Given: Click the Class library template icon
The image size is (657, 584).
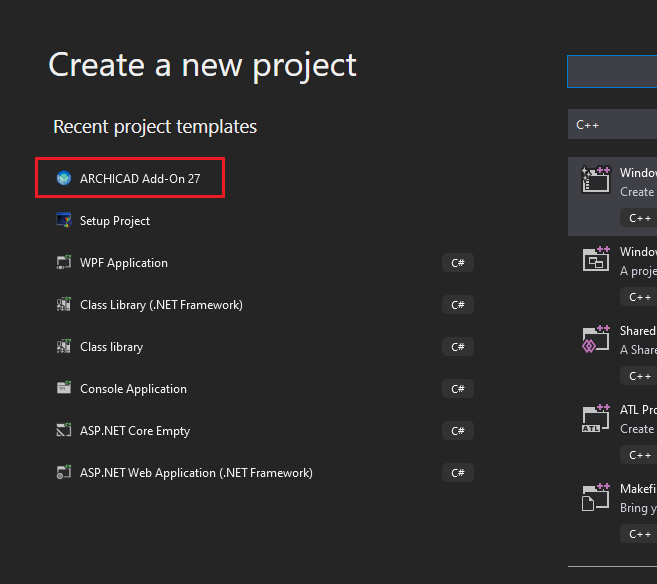Looking at the screenshot, I should 64,347.
